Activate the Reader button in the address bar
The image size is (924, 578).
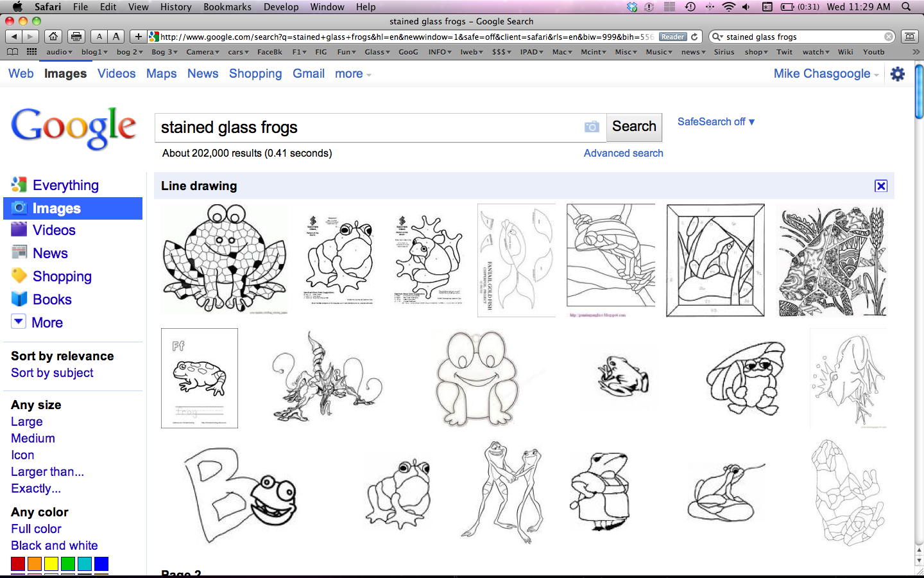672,37
